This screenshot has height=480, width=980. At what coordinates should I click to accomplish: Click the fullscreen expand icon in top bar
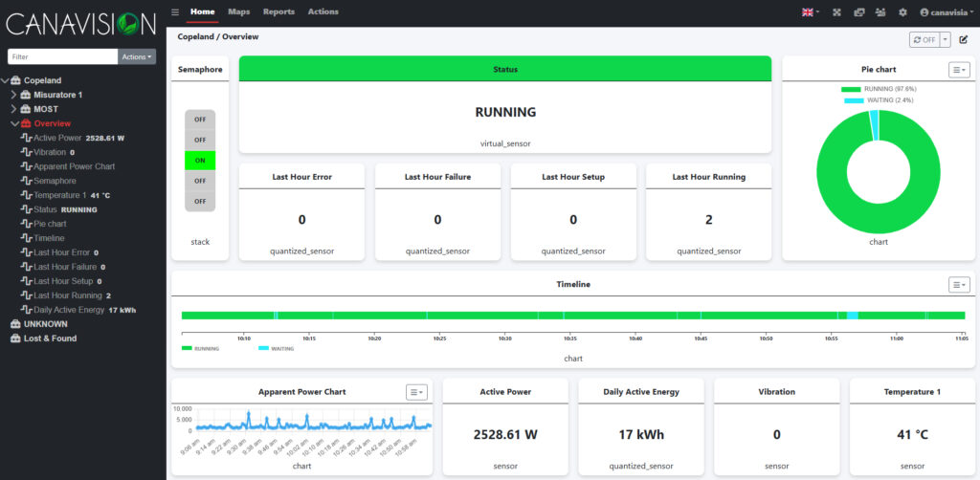click(x=836, y=12)
